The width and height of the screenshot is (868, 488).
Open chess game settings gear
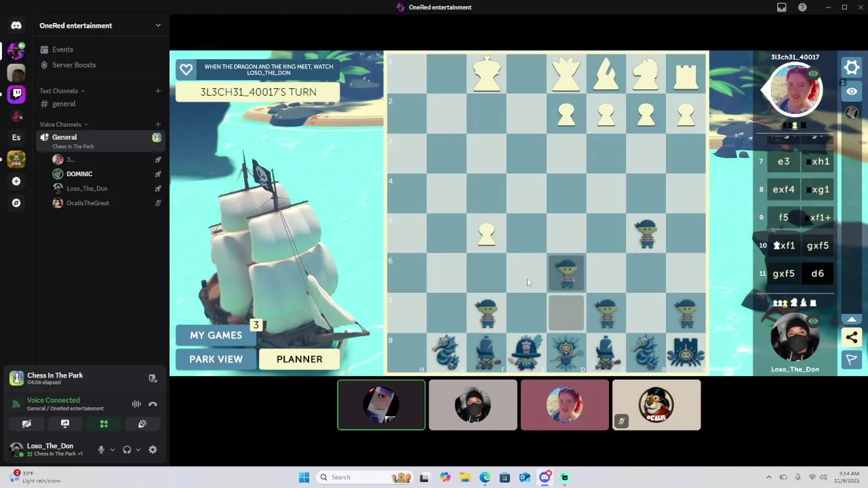852,67
